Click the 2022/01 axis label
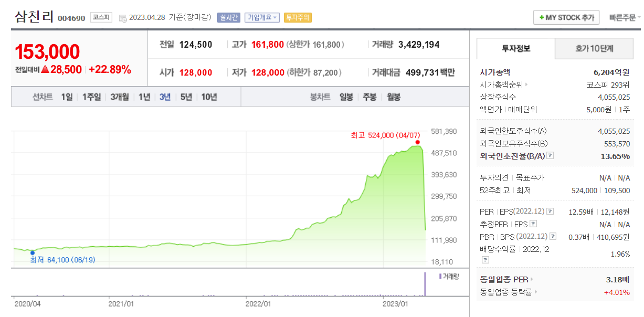Screen dimensions: 644x317 pos(259,303)
